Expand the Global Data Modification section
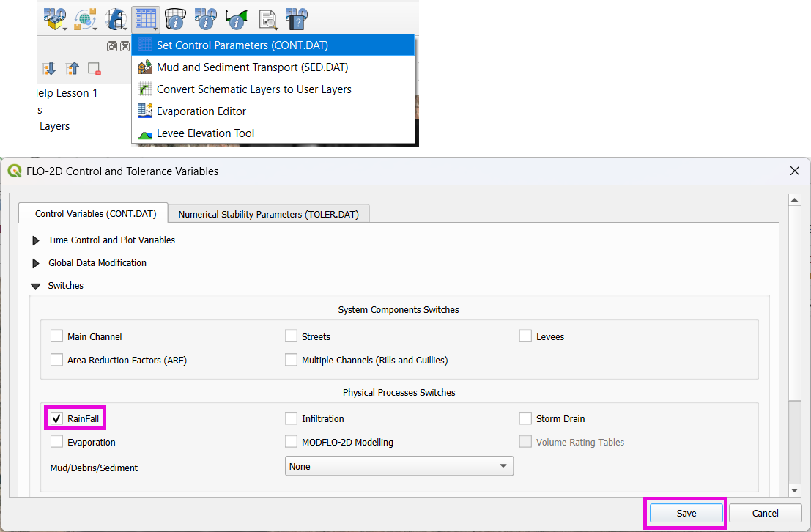This screenshot has height=532, width=811. 36,263
